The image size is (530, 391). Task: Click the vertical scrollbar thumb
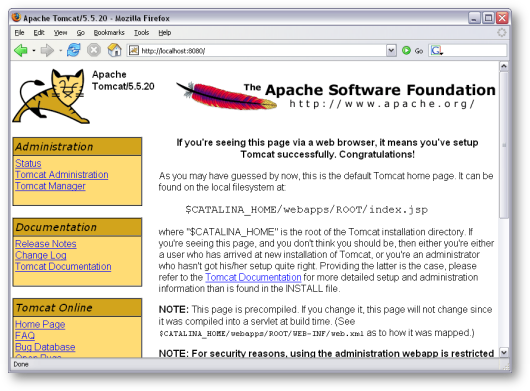pos(504,145)
